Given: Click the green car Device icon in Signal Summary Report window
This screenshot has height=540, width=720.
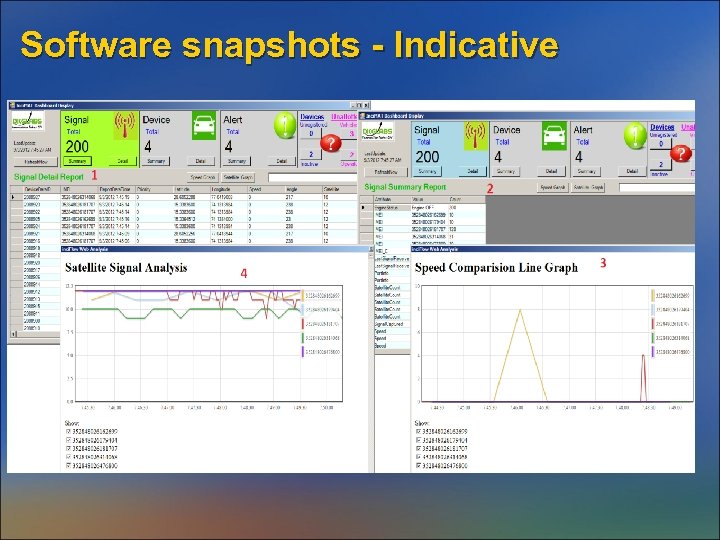Looking at the screenshot, I should [554, 135].
